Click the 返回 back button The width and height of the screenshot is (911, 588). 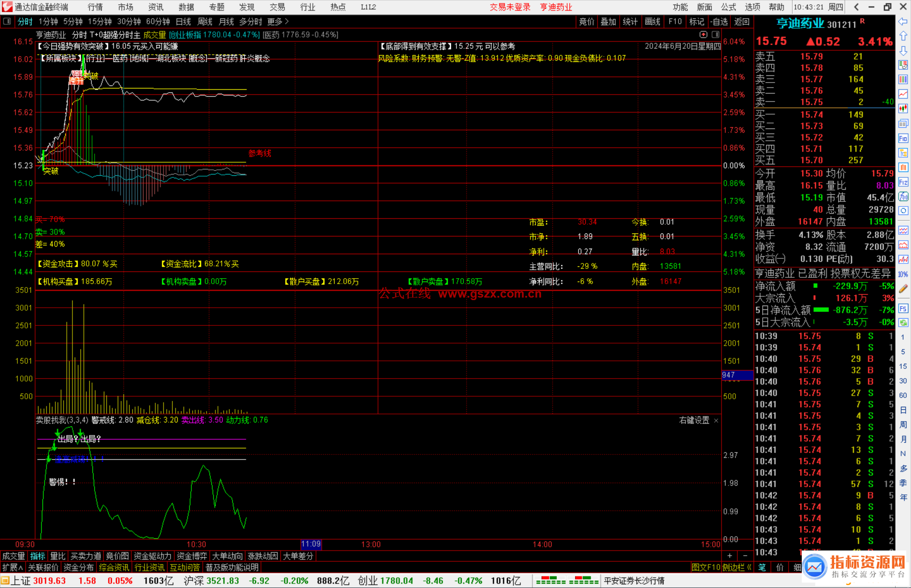[x=741, y=21]
